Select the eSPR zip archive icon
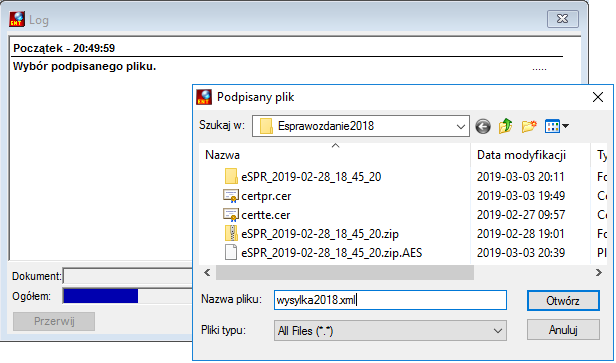Viewport: 616px width, 363px height. click(231, 233)
